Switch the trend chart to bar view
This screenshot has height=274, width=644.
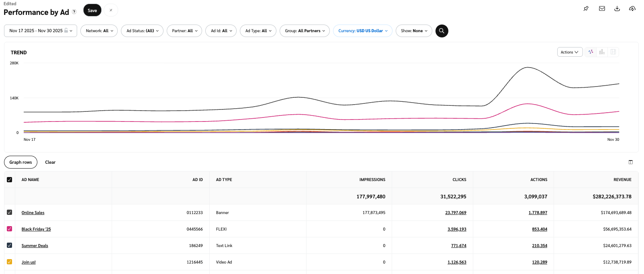[602, 52]
